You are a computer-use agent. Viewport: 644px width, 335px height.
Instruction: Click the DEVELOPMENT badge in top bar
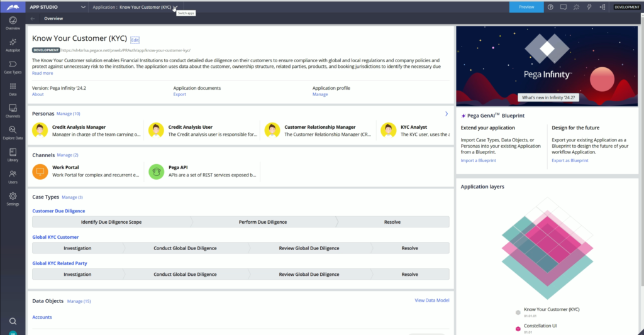(627, 7)
